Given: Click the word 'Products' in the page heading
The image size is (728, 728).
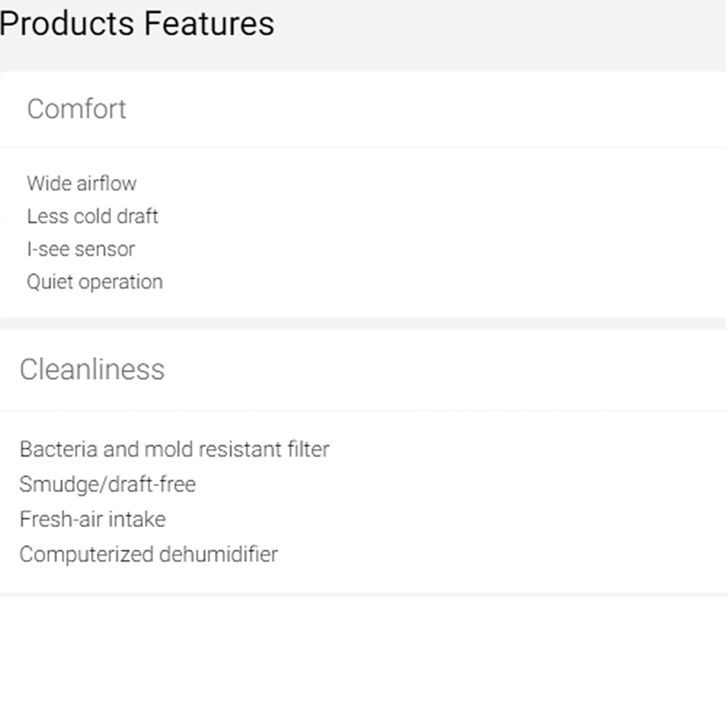Looking at the screenshot, I should 67,24.
